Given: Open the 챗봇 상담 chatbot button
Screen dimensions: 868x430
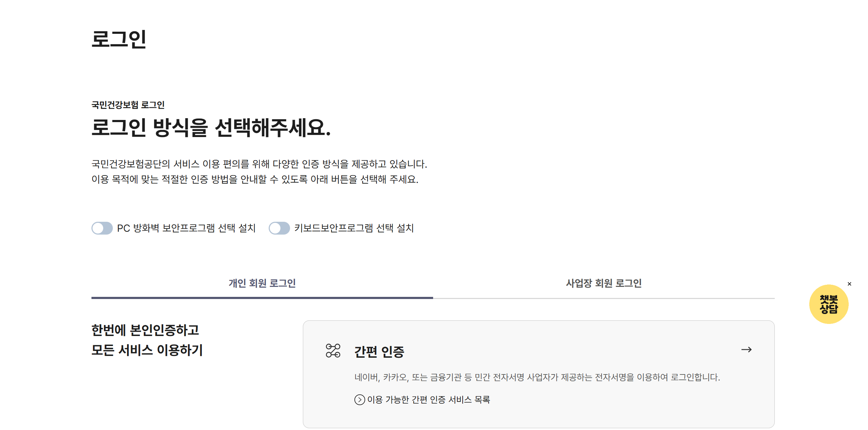Looking at the screenshot, I should (x=829, y=304).
